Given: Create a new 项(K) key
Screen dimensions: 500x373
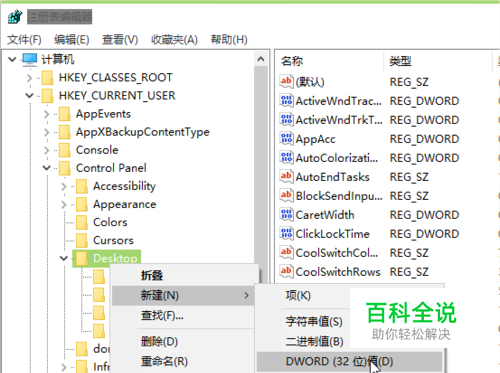Looking at the screenshot, I should 298,295.
